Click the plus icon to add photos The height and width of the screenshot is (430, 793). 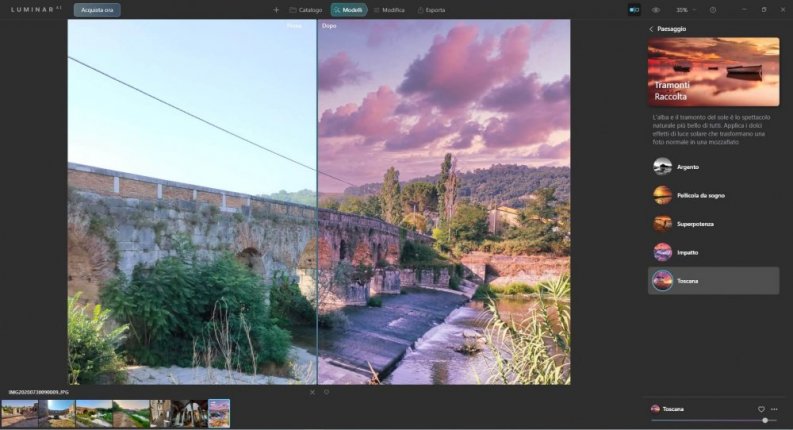click(x=276, y=10)
